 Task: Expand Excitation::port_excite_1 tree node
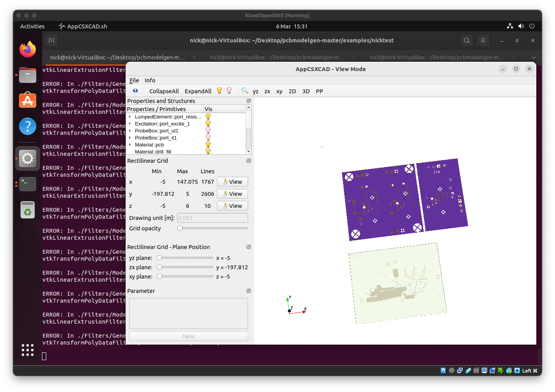click(130, 124)
